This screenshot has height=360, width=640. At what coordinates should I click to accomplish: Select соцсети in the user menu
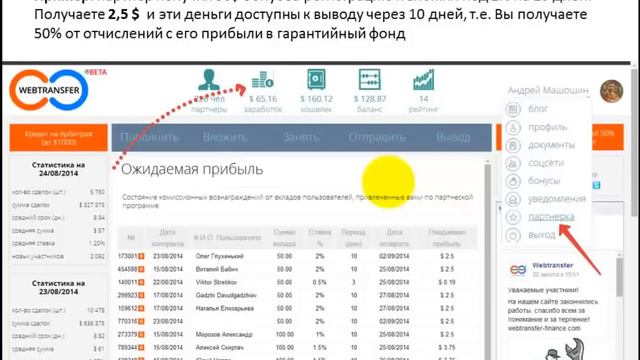pyautogui.click(x=546, y=163)
